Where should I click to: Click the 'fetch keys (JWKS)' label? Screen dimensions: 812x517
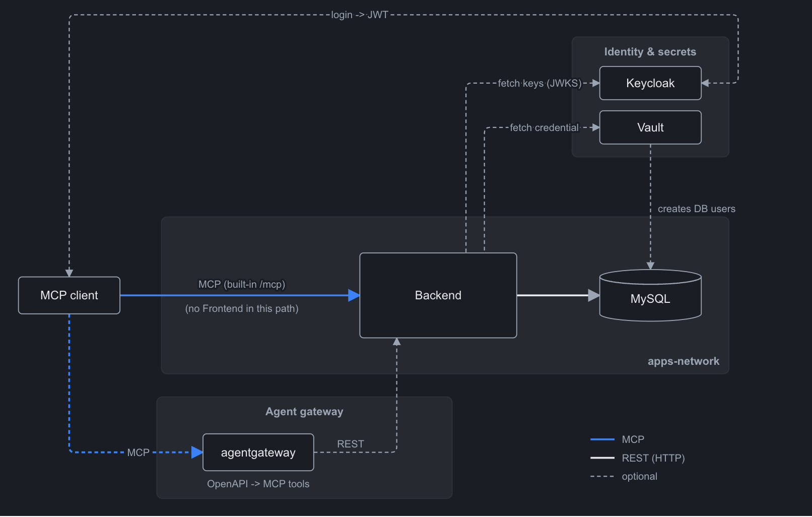[x=539, y=83]
